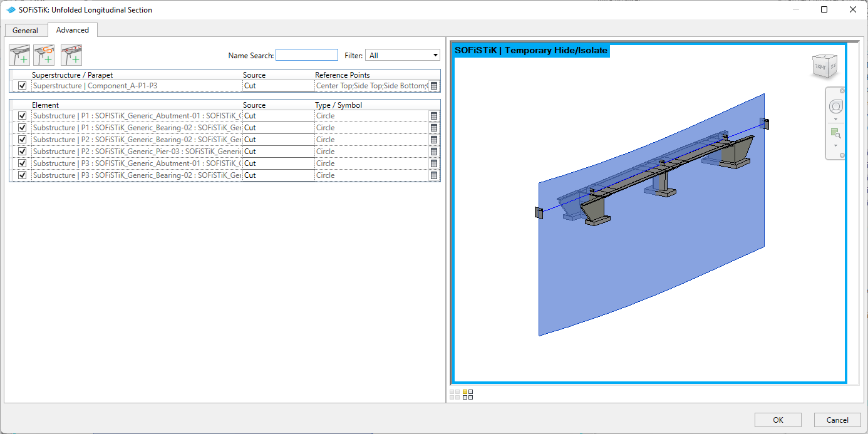
Task: Open table icon for P3 Bearing-02 row
Action: tap(433, 175)
